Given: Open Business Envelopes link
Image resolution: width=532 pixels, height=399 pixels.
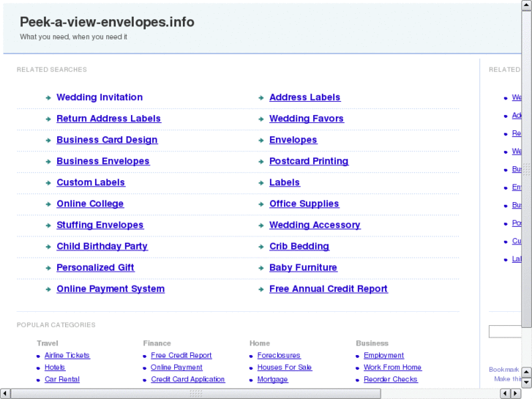Looking at the screenshot, I should pos(102,161).
